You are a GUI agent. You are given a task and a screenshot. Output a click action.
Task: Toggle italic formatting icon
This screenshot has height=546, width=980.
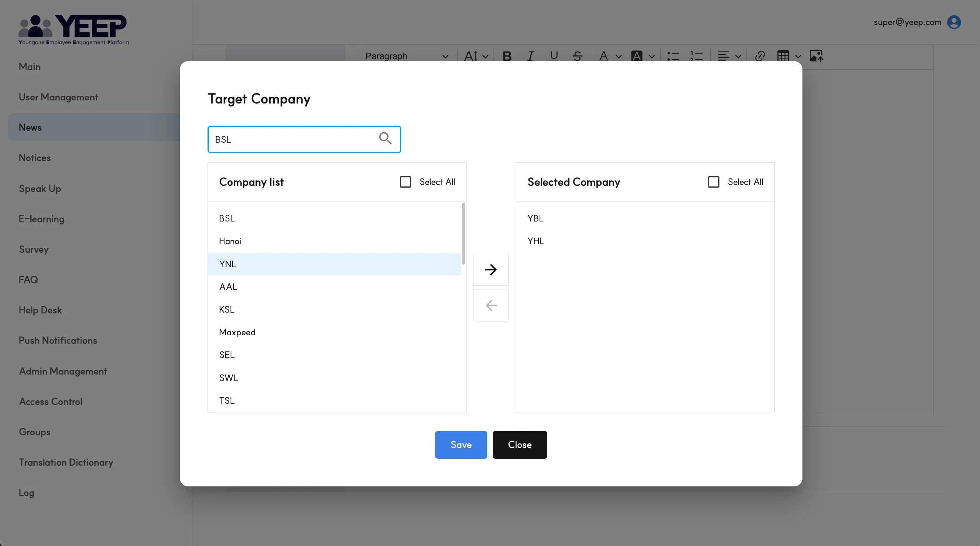point(530,56)
